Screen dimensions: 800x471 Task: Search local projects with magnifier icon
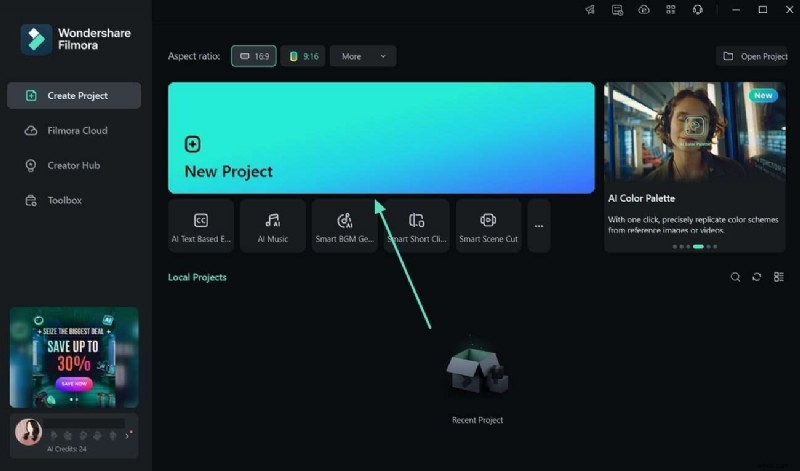pos(735,277)
